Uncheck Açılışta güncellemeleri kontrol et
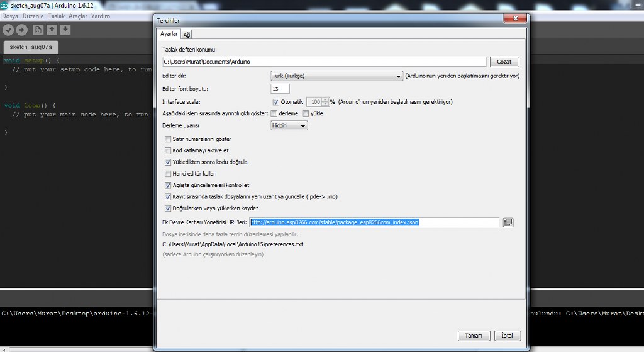 167,185
